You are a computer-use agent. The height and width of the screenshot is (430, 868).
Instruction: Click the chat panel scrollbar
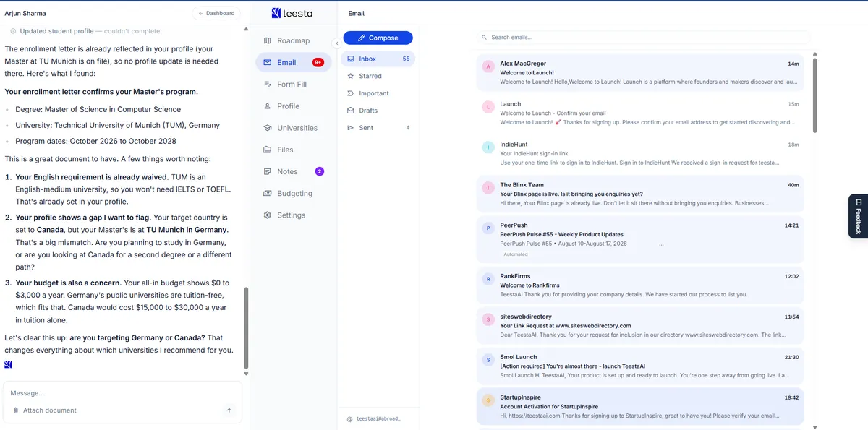tap(246, 327)
